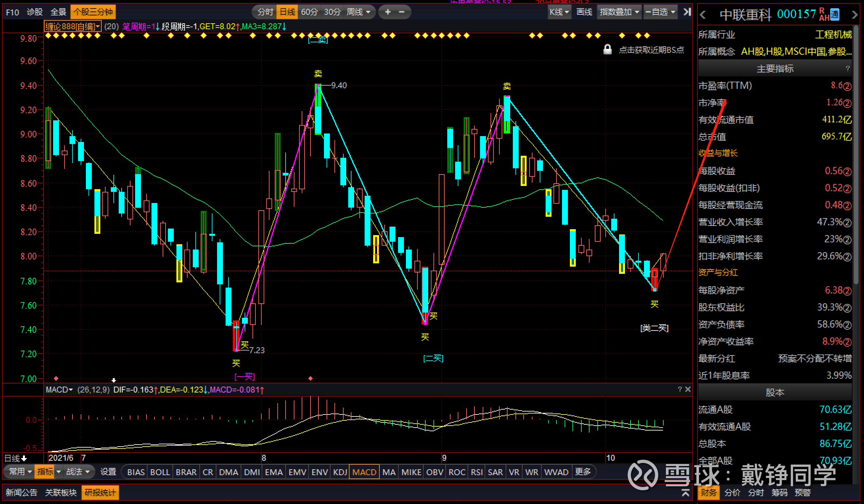Open the 诊股 tab
This screenshot has height=504, width=864.
pyautogui.click(x=34, y=12)
